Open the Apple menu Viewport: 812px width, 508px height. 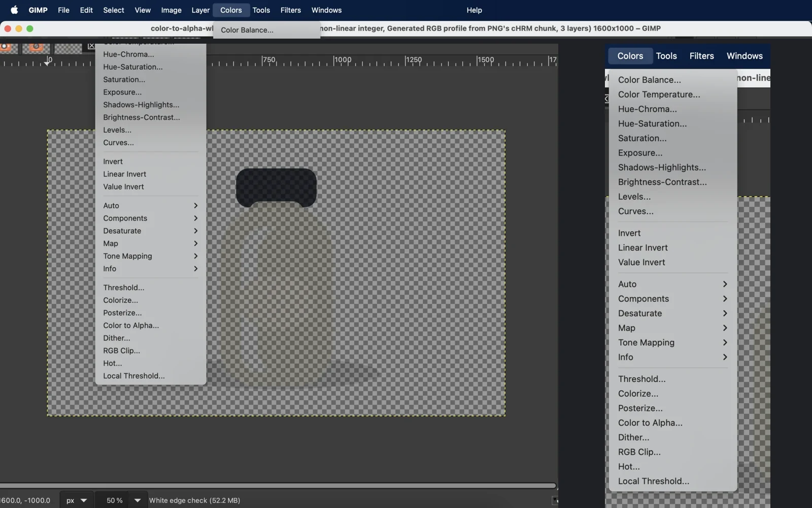[x=14, y=10]
